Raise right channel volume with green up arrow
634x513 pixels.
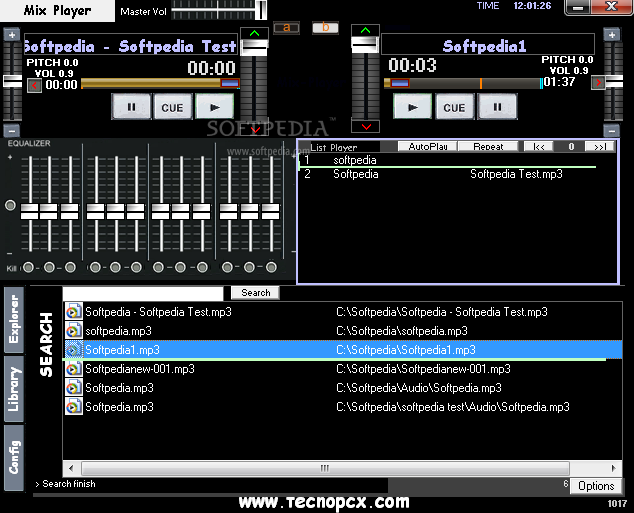click(366, 30)
